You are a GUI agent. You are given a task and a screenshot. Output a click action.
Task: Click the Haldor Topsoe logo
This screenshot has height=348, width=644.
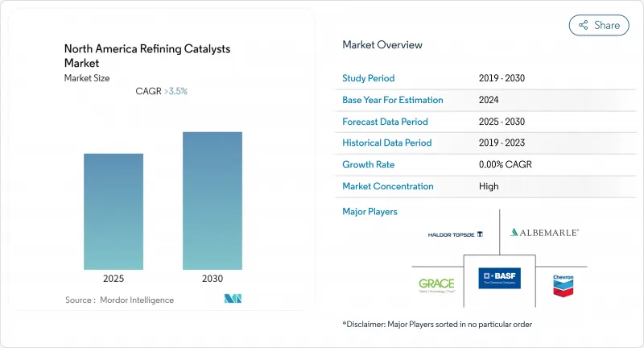455,234
